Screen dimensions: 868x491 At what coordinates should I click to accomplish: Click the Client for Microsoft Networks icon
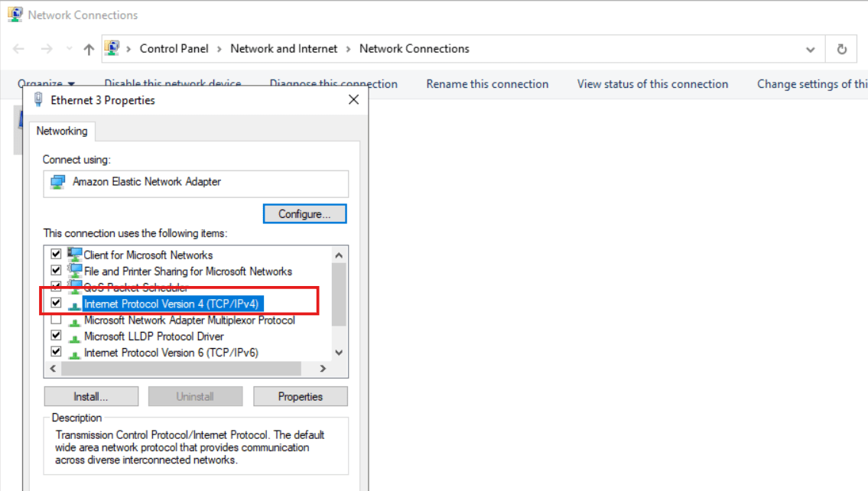74,254
